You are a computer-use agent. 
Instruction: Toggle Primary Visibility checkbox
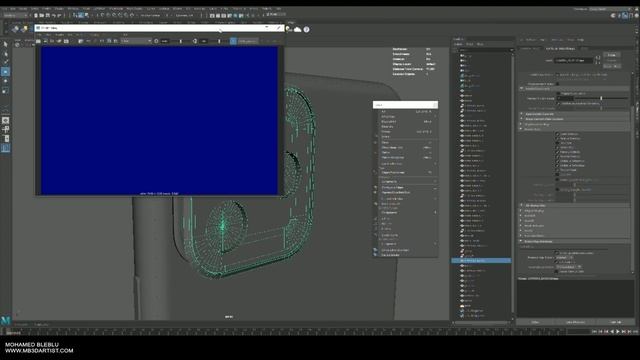[557, 152]
